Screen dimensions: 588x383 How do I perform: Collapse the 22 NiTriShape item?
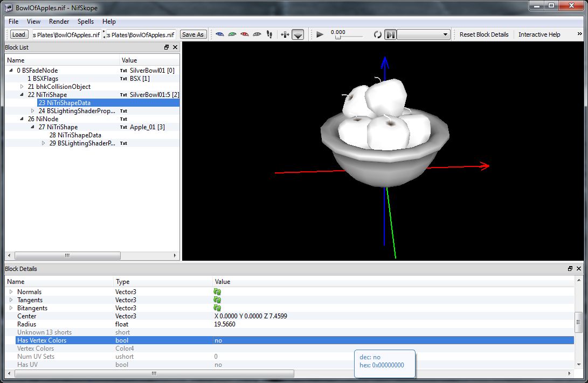pos(22,95)
